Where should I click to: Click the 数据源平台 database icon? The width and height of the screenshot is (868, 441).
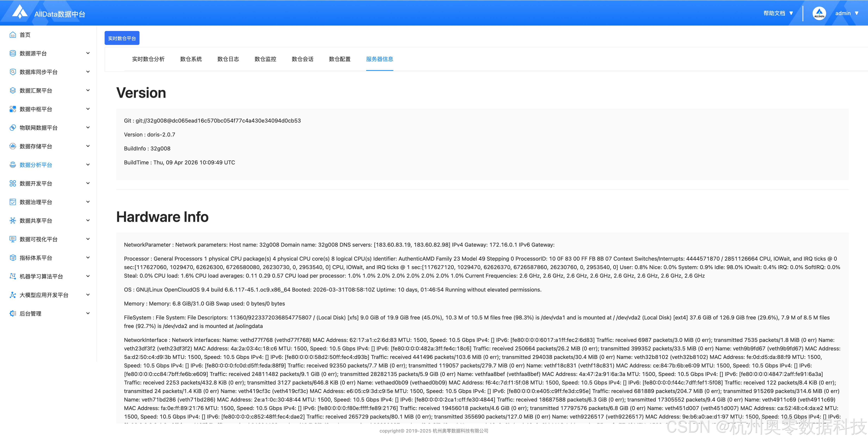tap(13, 53)
